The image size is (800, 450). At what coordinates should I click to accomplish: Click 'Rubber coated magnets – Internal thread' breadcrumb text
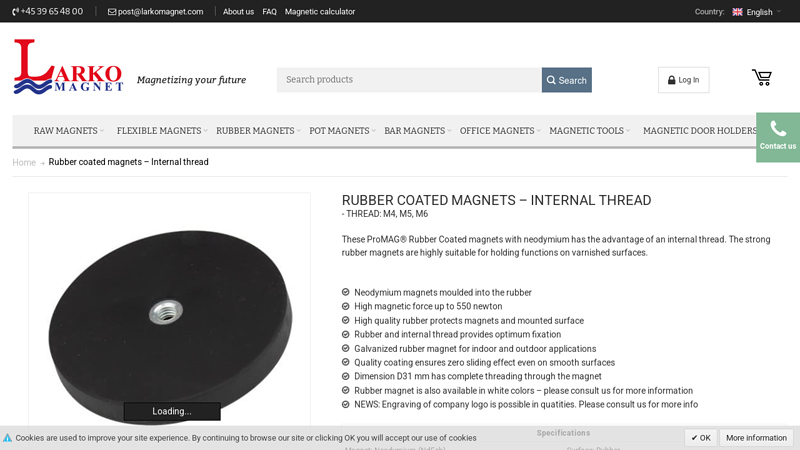pos(129,162)
